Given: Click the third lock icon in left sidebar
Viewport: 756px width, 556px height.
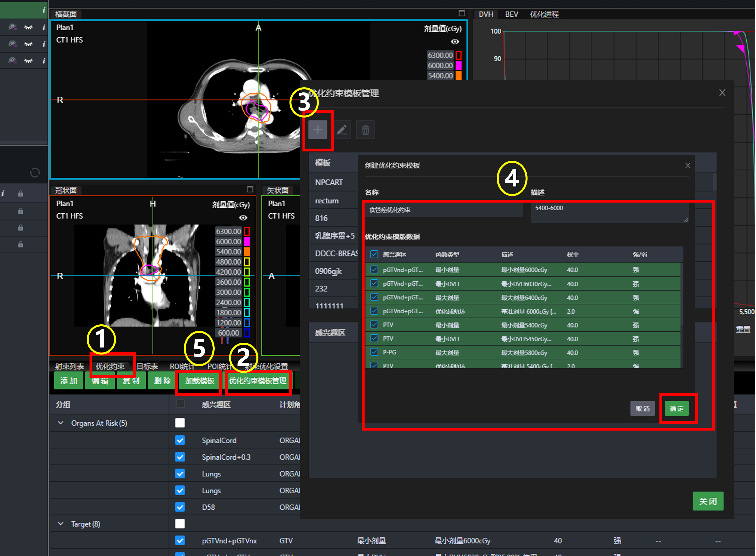Looking at the screenshot, I should click(21, 227).
